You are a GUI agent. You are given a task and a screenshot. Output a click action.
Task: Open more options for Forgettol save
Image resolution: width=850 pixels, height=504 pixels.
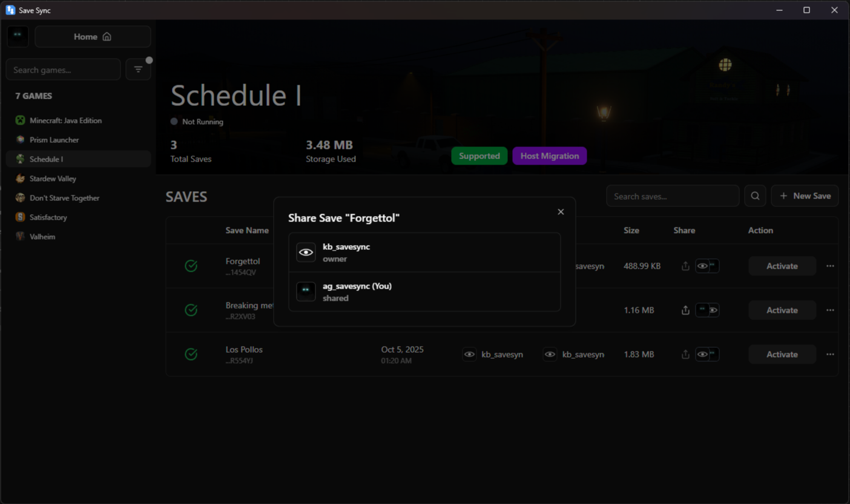pyautogui.click(x=830, y=266)
